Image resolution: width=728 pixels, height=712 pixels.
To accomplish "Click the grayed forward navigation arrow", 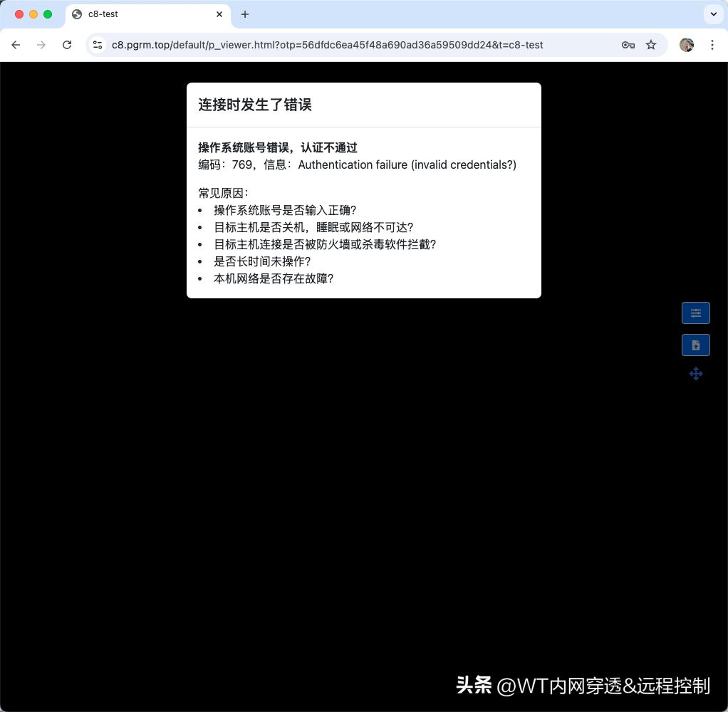I will pyautogui.click(x=41, y=45).
